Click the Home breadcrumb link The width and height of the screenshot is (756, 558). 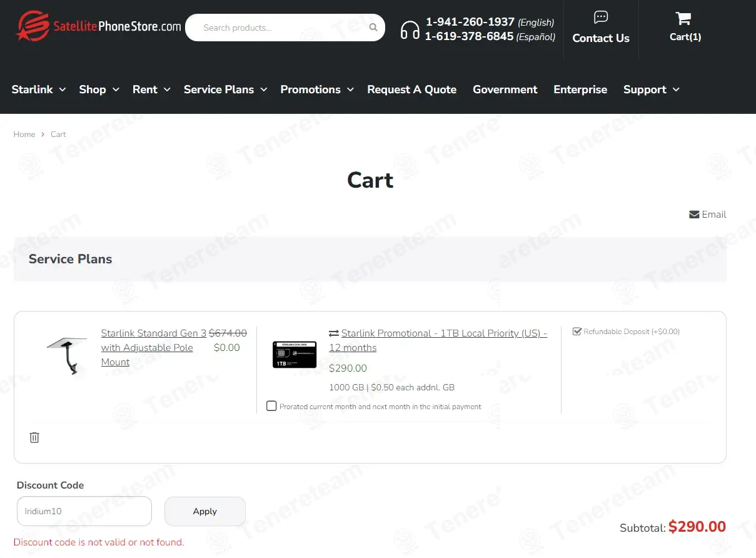click(x=24, y=134)
